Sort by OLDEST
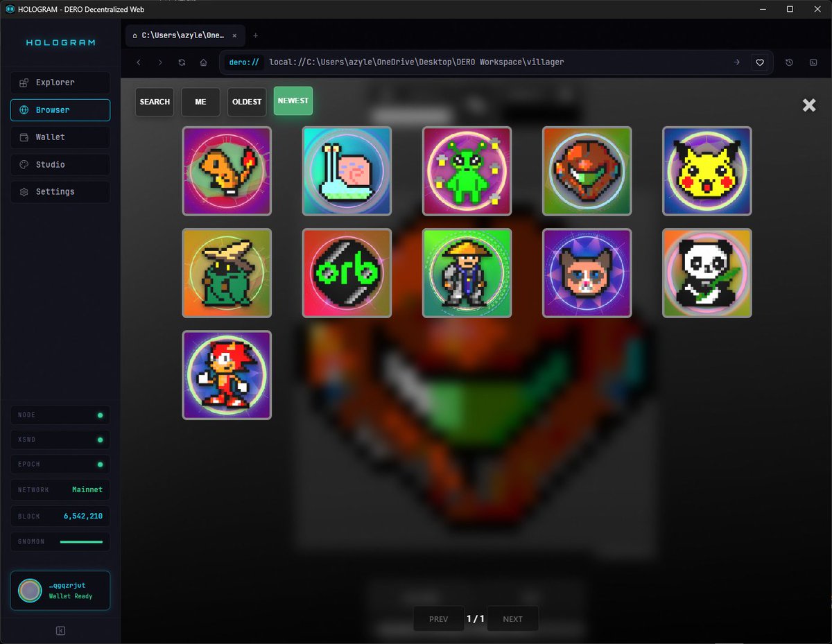 pos(247,102)
